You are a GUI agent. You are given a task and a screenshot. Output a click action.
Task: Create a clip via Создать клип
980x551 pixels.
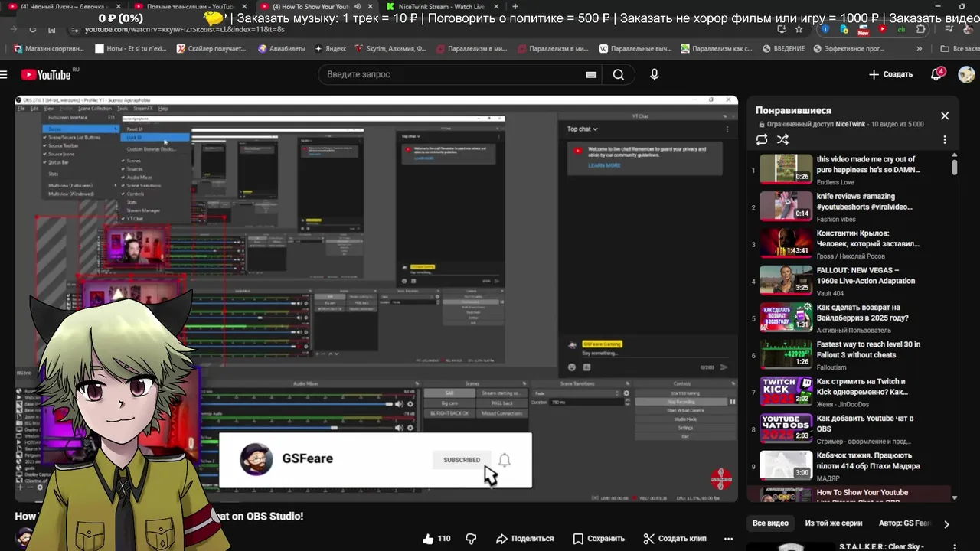[675, 538]
